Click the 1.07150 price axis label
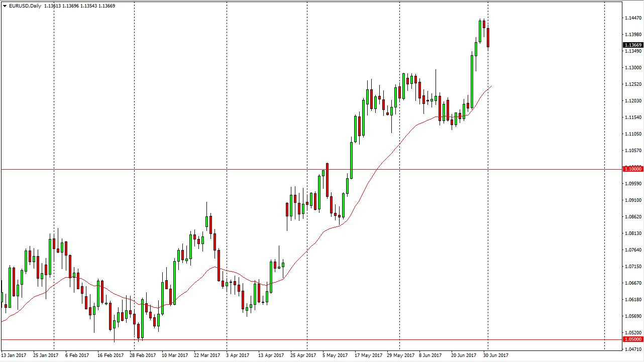Image resolution: width=644 pixels, height=362 pixels. tap(633, 267)
